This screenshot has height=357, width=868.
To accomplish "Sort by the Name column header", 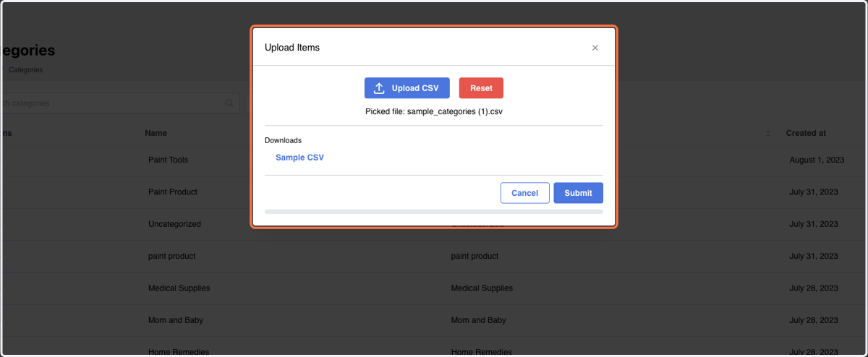I will pos(156,133).
